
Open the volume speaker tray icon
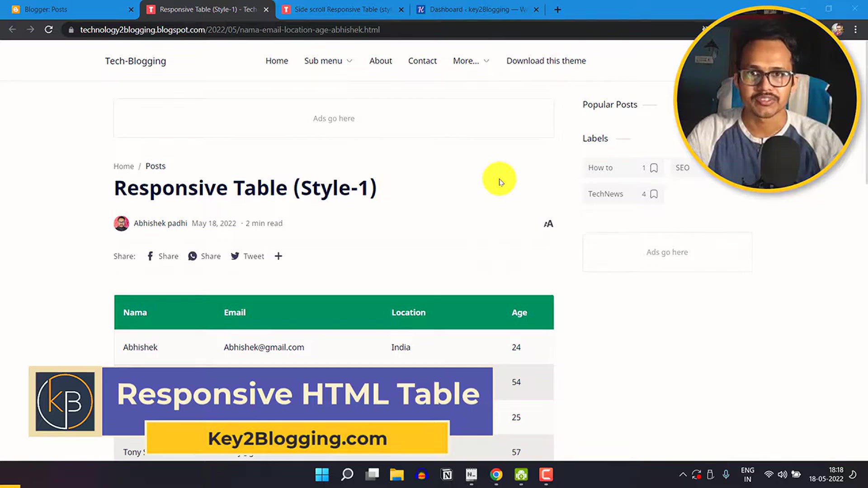(782, 474)
